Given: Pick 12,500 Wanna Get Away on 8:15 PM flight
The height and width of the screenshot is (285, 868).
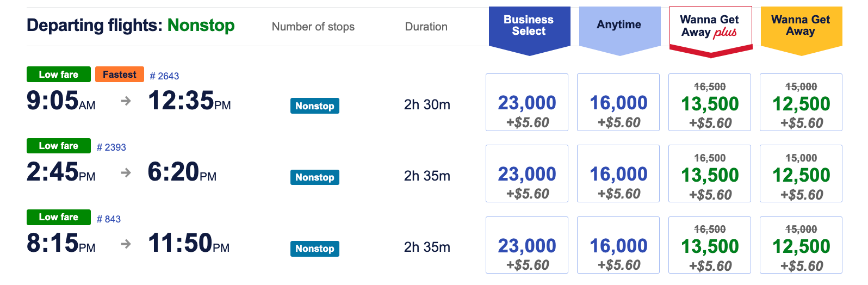Looking at the screenshot, I should (x=801, y=245).
